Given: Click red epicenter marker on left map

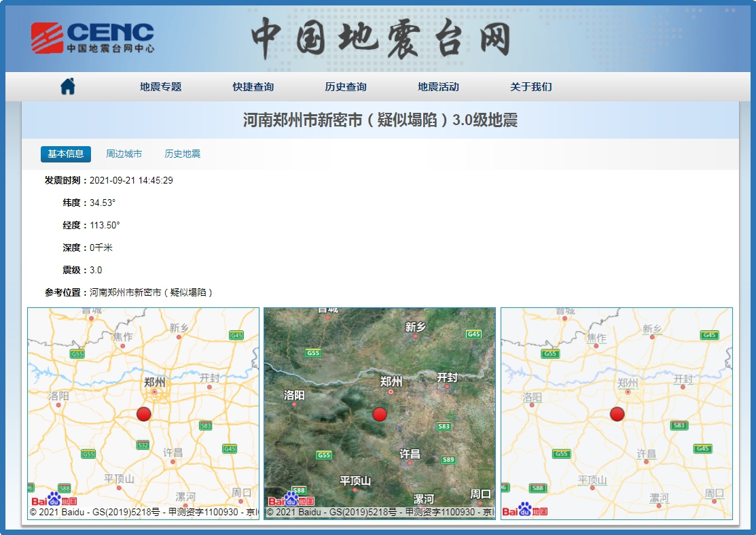Looking at the screenshot, I should pos(143,413).
